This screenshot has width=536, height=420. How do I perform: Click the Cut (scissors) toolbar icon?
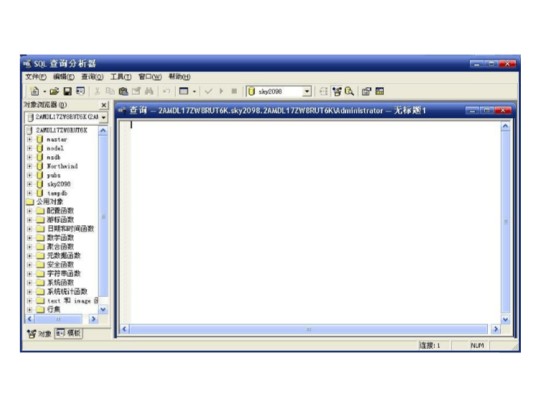(97, 91)
